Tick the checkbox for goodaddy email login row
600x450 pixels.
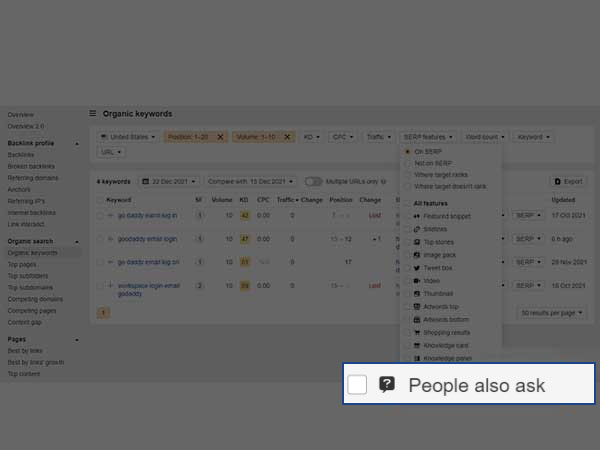coord(100,239)
